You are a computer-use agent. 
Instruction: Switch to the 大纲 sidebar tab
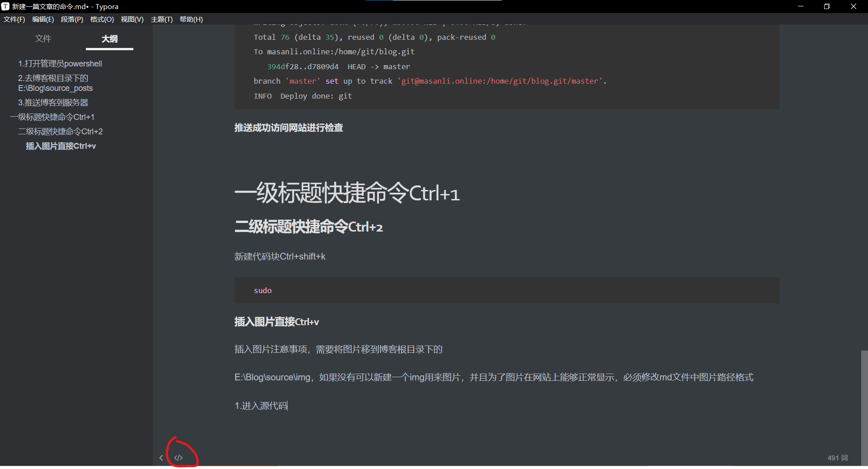point(109,39)
